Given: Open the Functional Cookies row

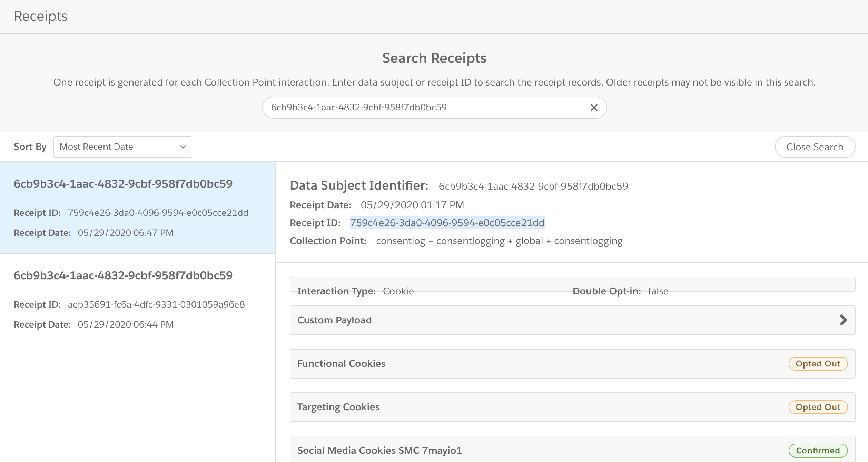Looking at the screenshot, I should [x=517, y=364].
